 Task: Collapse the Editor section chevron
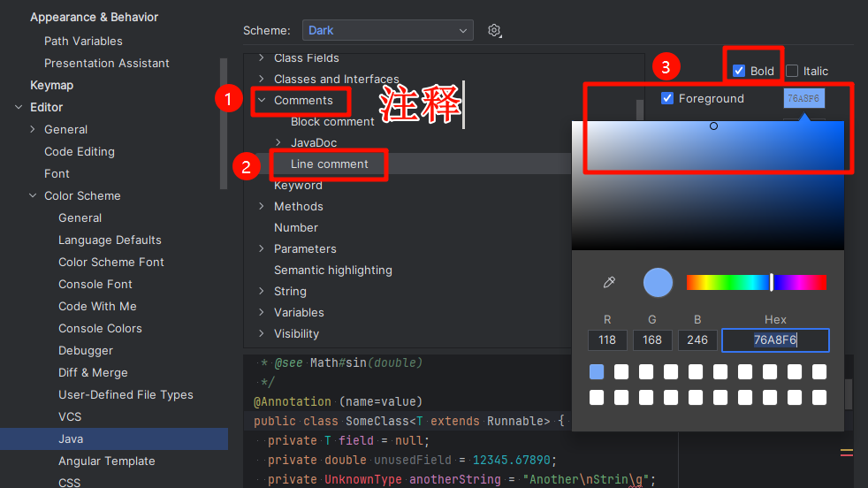(x=19, y=107)
